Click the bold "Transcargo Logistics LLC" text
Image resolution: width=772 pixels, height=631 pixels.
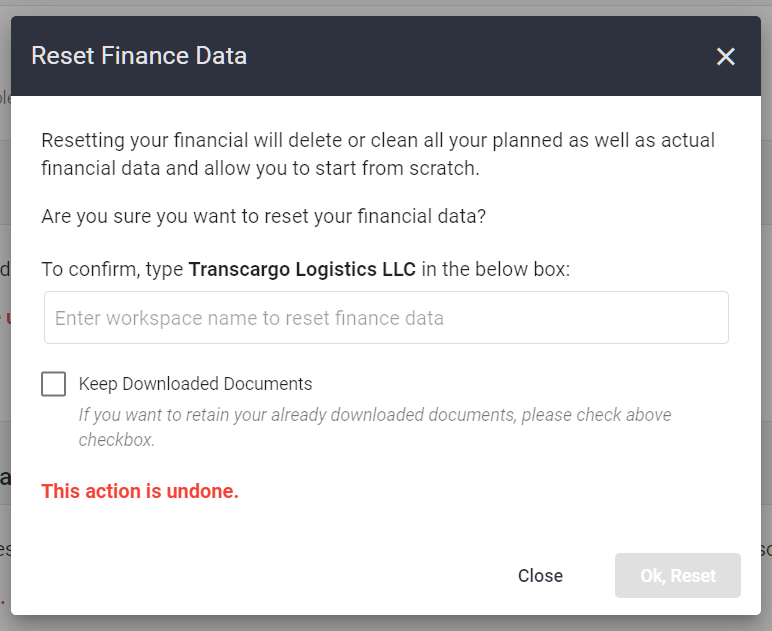[302, 269]
